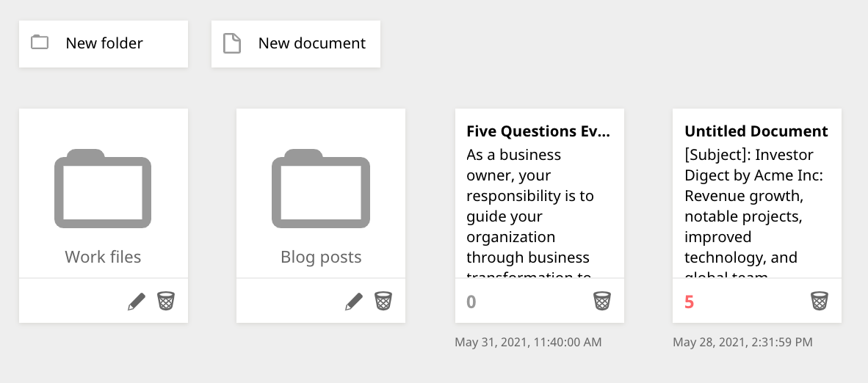Click the page icon beside New document
Viewport: 868px width, 383px height.
[232, 43]
